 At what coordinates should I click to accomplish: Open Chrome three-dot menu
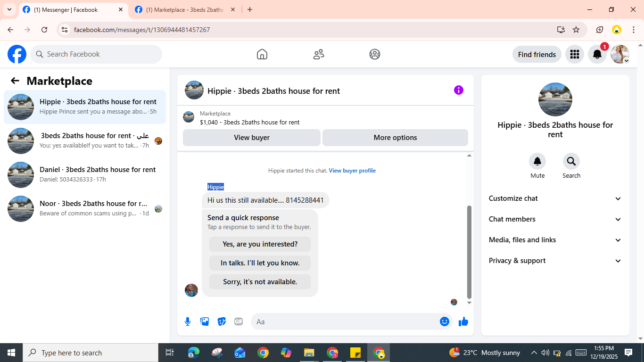[634, 30]
